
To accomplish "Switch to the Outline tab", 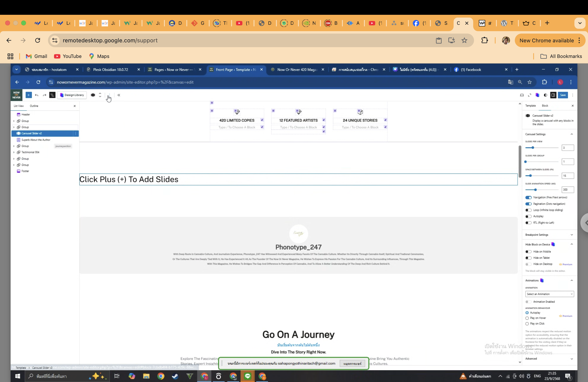I will click(34, 106).
